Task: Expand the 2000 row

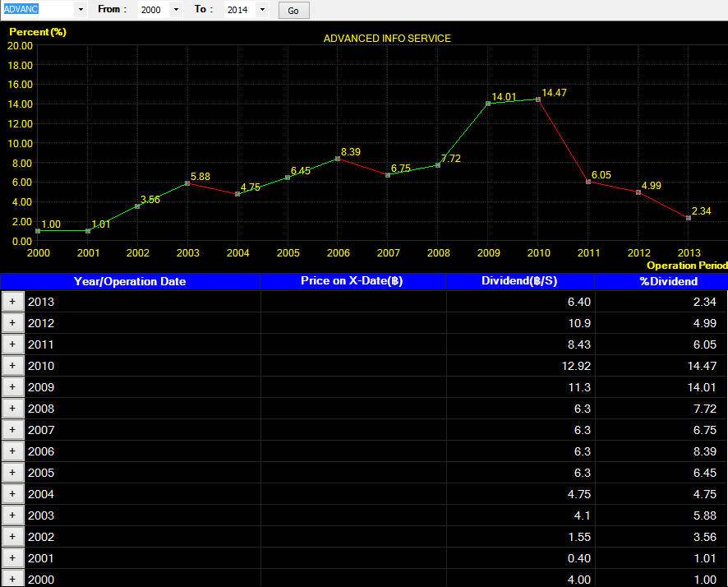Action: pos(12,579)
